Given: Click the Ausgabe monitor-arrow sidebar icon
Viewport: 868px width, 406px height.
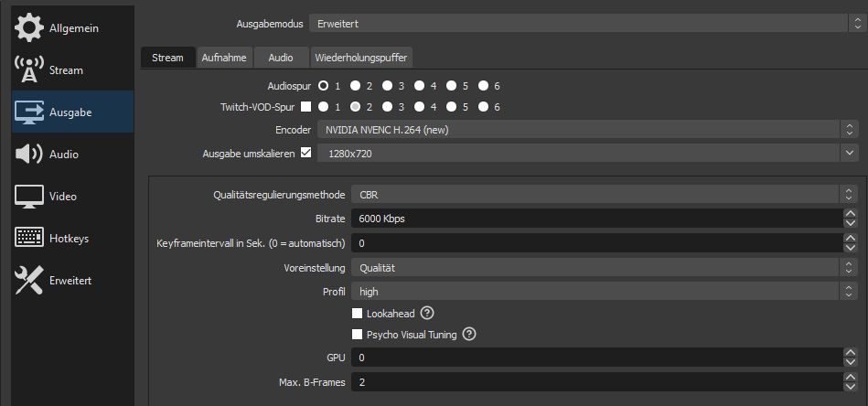Looking at the screenshot, I should click(29, 112).
